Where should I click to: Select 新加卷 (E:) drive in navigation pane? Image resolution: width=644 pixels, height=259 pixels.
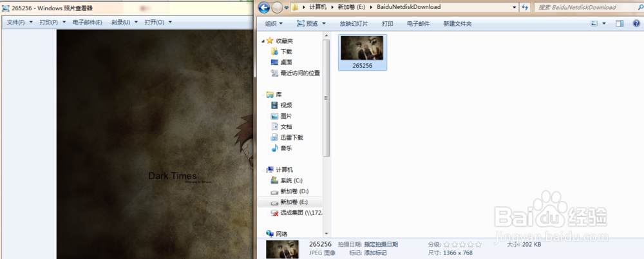tap(294, 202)
